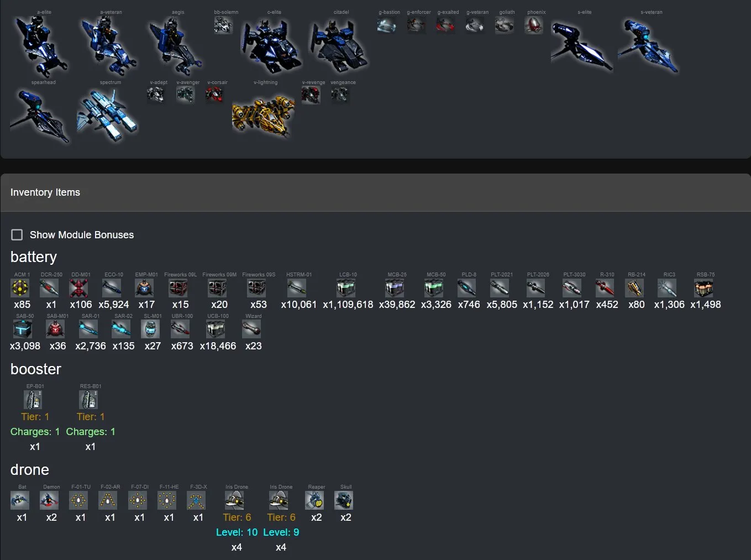Pick the PLT-3030 rocket icon
Screen dimensions: 751x560
[x=573, y=288]
